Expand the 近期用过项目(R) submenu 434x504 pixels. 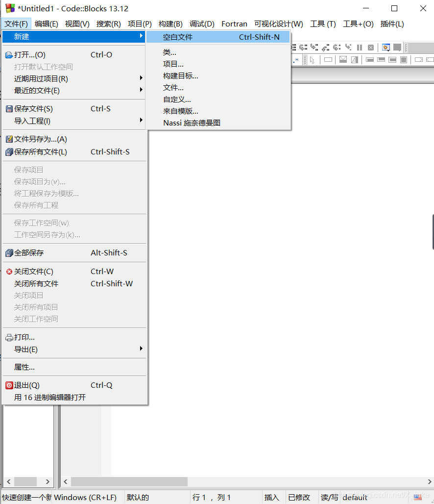point(74,78)
